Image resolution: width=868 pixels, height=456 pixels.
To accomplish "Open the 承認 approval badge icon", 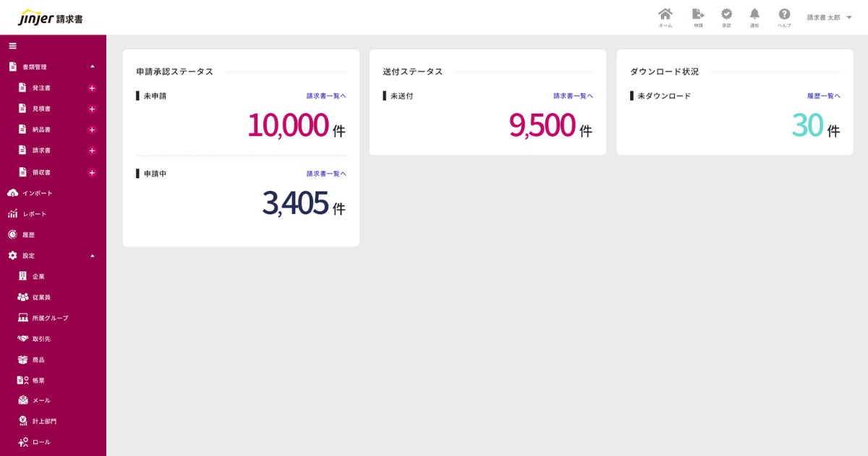I will click(726, 14).
